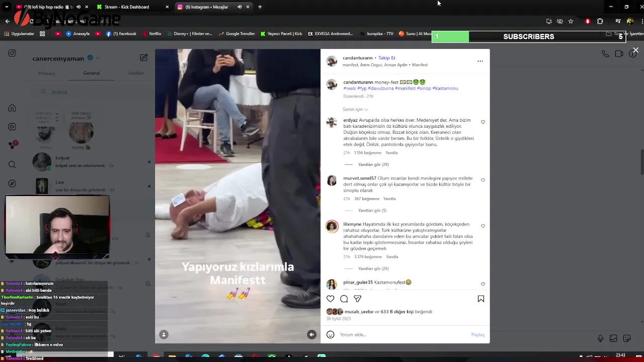Open the comment bubble icon below comments
644x362 pixels.
[x=344, y=299]
